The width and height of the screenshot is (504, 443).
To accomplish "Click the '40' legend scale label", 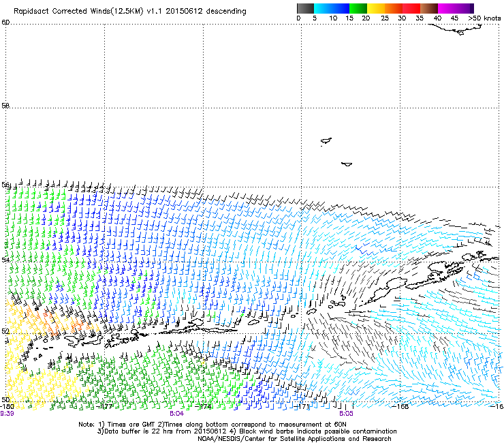I will click(437, 18).
